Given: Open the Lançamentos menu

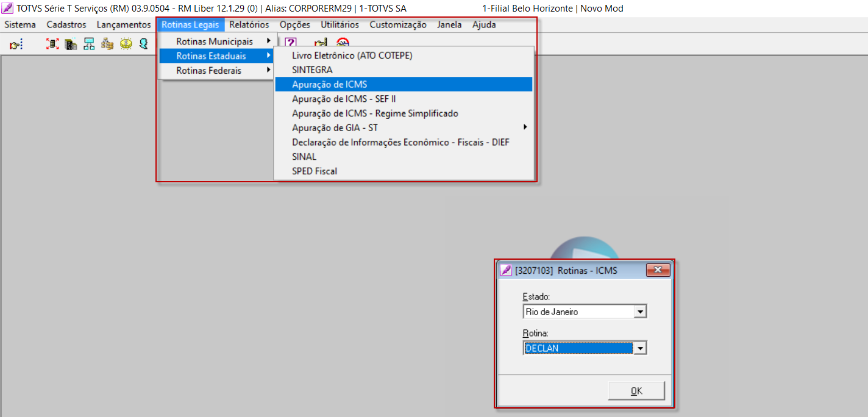Looking at the screenshot, I should 124,25.
